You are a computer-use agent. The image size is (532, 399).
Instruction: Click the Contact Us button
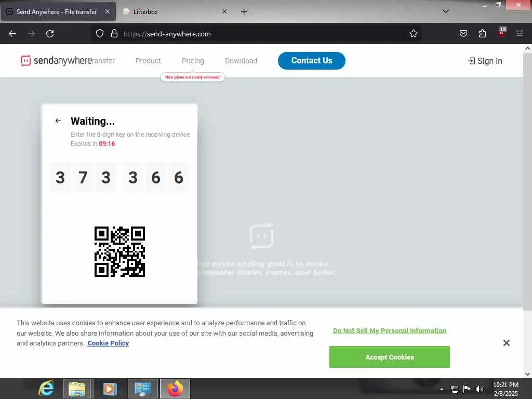(312, 61)
